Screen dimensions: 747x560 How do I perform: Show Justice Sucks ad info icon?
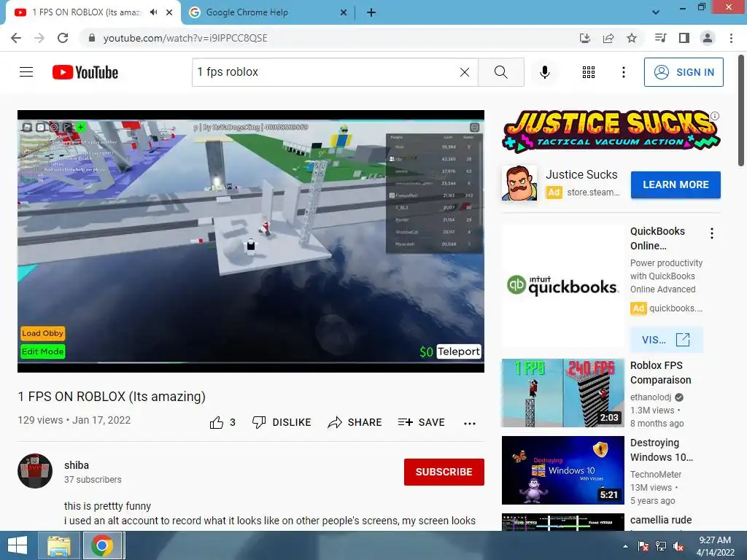pos(715,116)
